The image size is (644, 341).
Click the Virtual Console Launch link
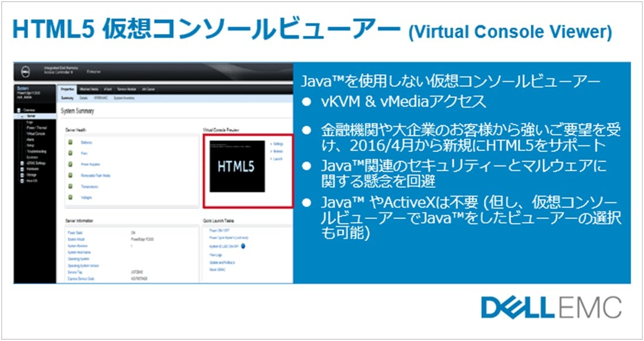[278, 159]
